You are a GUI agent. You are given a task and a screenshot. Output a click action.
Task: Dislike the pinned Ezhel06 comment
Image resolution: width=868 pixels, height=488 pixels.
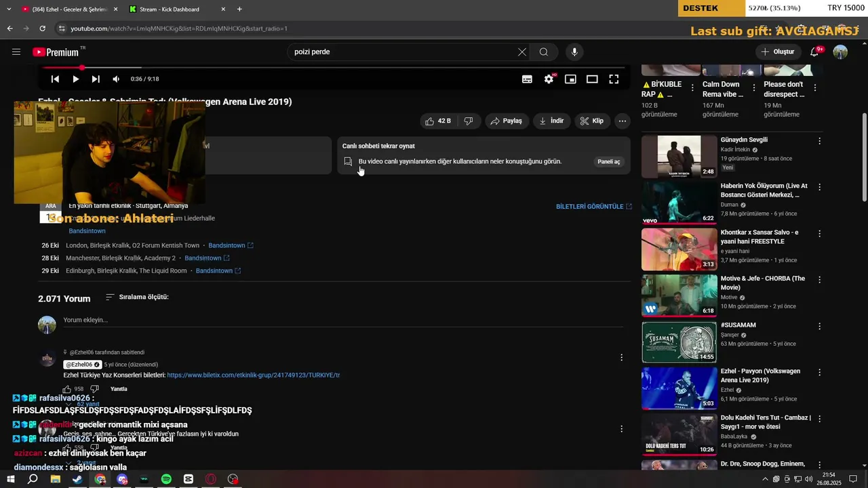coord(94,389)
